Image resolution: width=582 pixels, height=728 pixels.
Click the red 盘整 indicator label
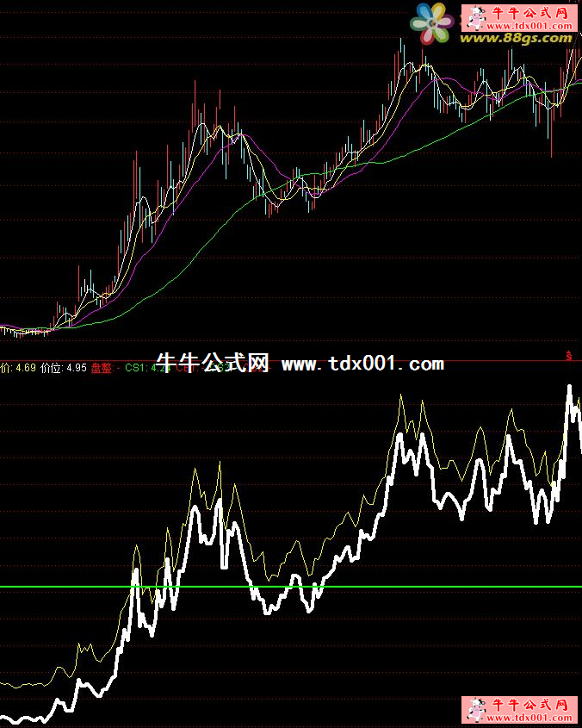(x=102, y=368)
